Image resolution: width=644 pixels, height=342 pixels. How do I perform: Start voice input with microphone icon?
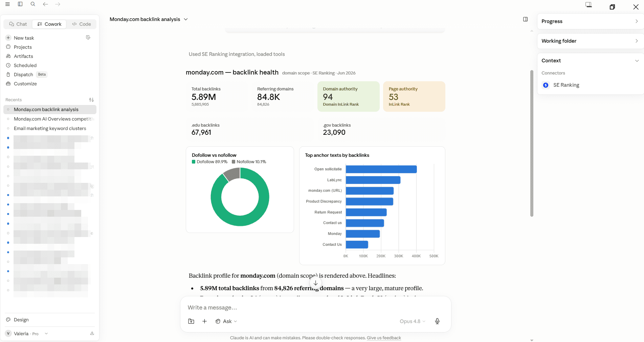tap(437, 321)
